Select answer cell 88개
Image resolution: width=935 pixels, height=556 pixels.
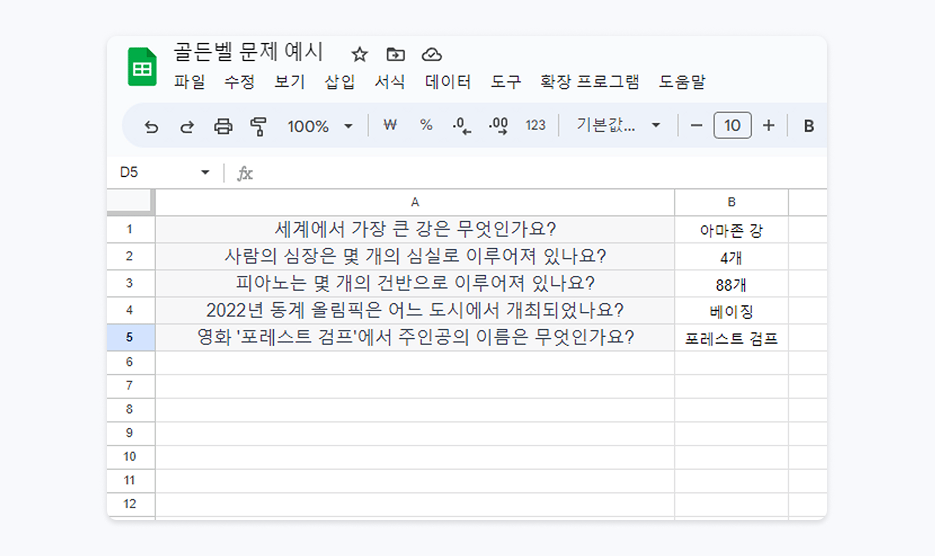[x=732, y=284]
